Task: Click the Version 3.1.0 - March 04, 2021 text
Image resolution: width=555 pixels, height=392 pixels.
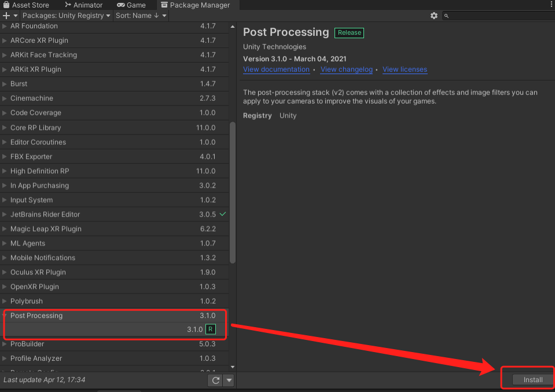Action: [295, 59]
